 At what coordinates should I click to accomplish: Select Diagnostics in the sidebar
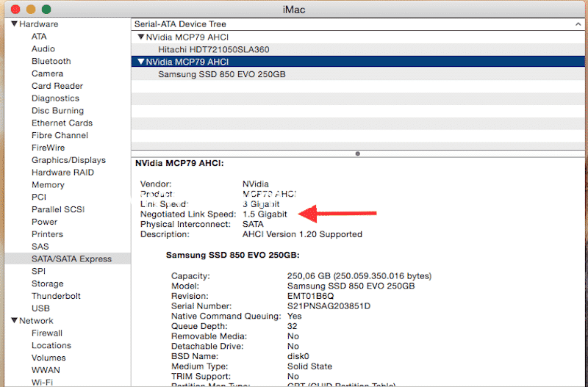click(x=55, y=98)
